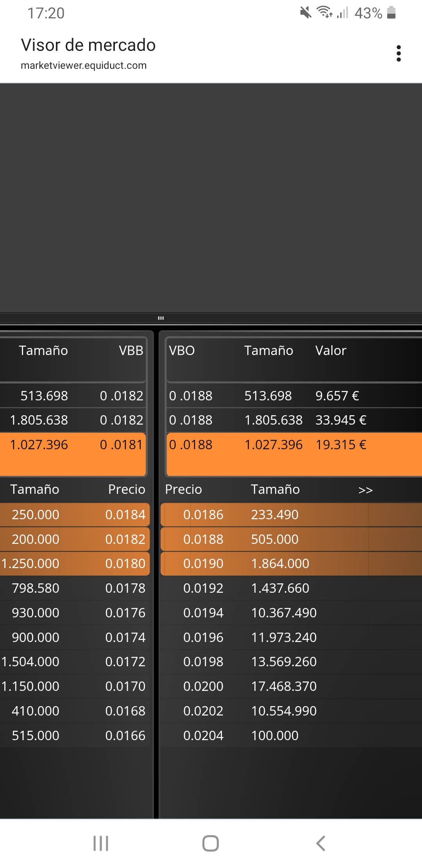Select ask size 10.554.990
Image resolution: width=422 pixels, height=868 pixels.
point(284,711)
